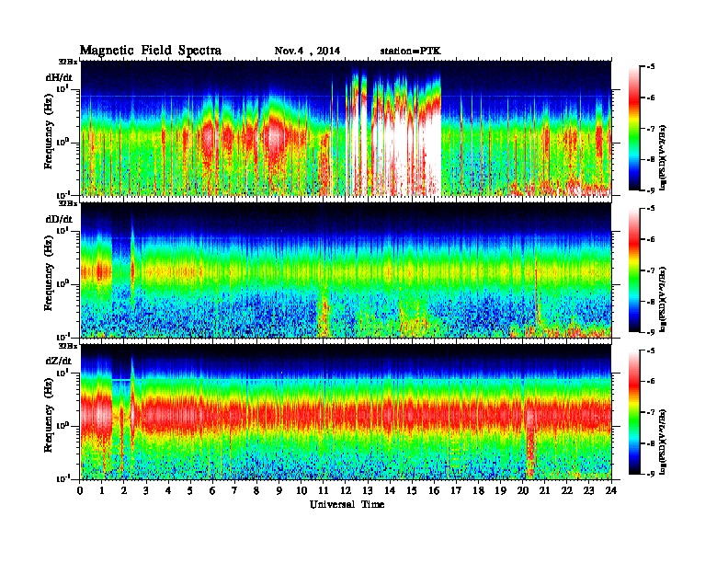Click hour "23" on the Universal Time axis
The height and width of the screenshot is (563, 728).
(x=588, y=490)
